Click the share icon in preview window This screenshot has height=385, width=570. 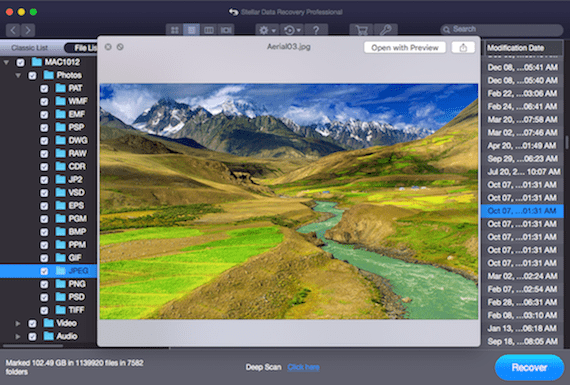[x=463, y=48]
